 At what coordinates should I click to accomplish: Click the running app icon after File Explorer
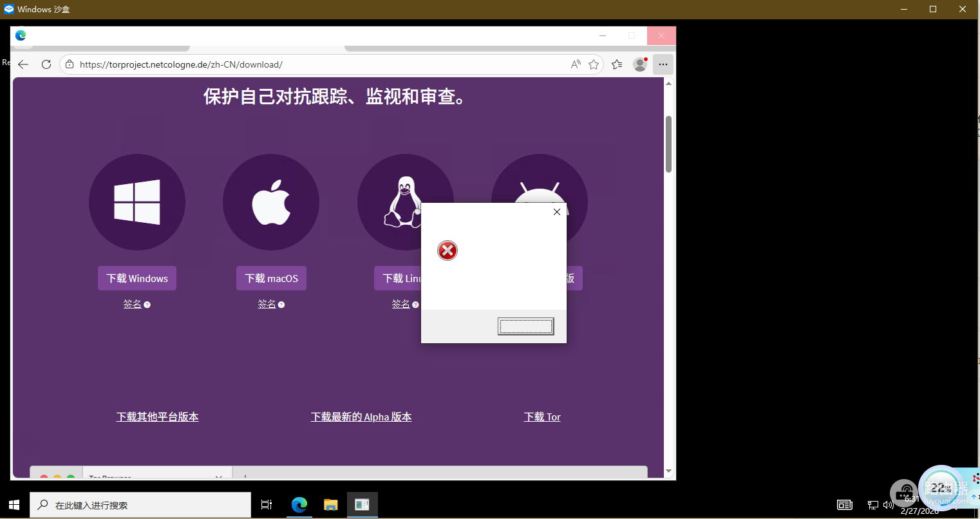coord(363,505)
